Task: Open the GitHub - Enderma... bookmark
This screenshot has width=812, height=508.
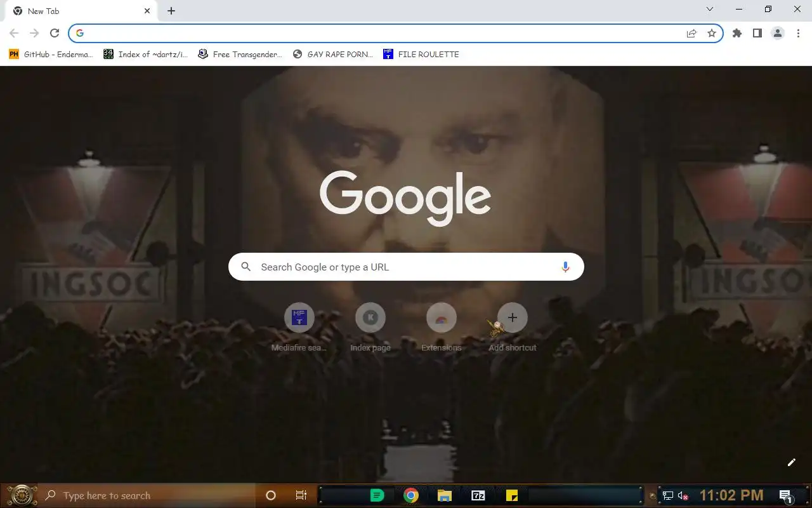Action: (51, 55)
